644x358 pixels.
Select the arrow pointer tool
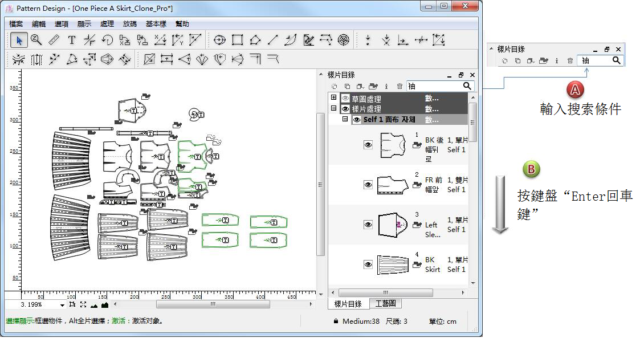19,40
